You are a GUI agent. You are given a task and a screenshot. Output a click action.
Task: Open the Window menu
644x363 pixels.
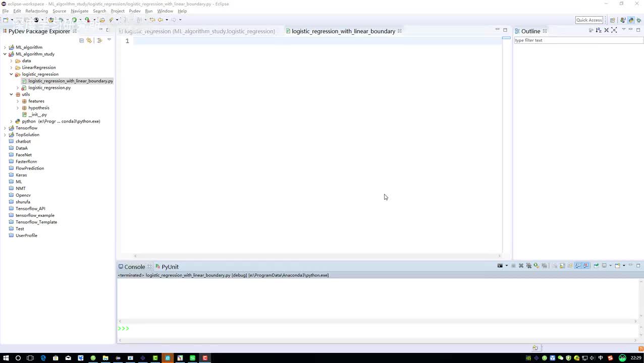[x=165, y=11]
